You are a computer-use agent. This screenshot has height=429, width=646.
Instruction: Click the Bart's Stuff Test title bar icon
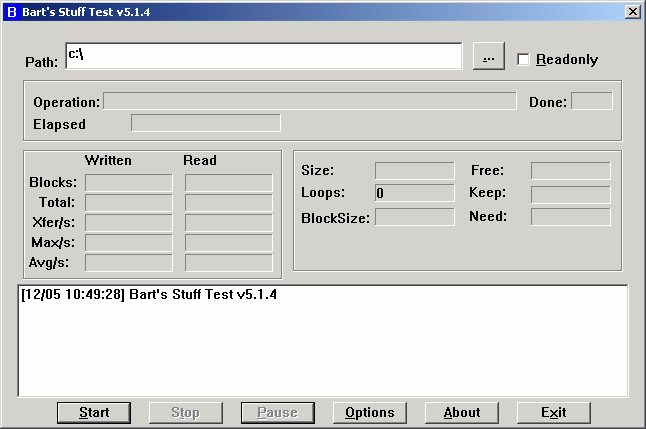pos(12,11)
